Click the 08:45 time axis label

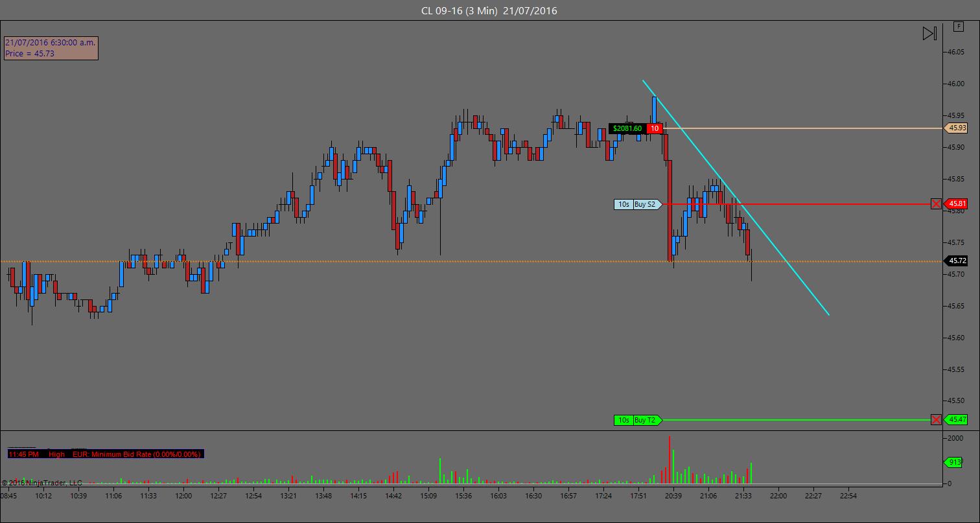point(9,496)
